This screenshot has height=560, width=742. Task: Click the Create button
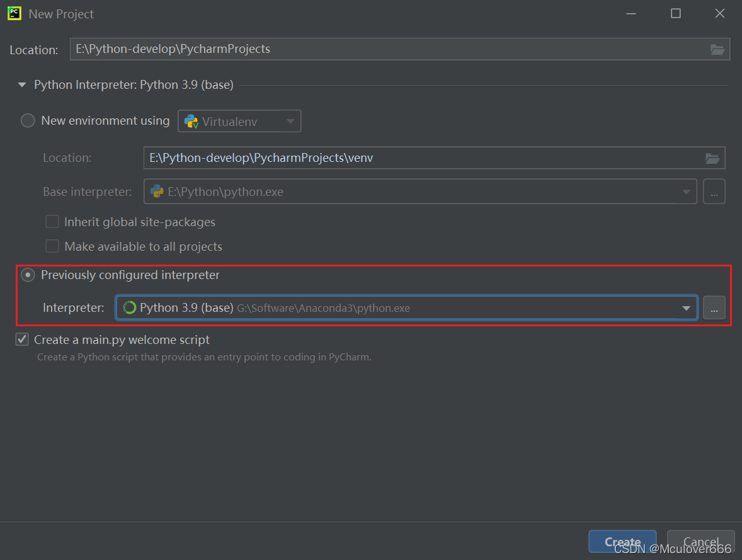[x=622, y=542]
